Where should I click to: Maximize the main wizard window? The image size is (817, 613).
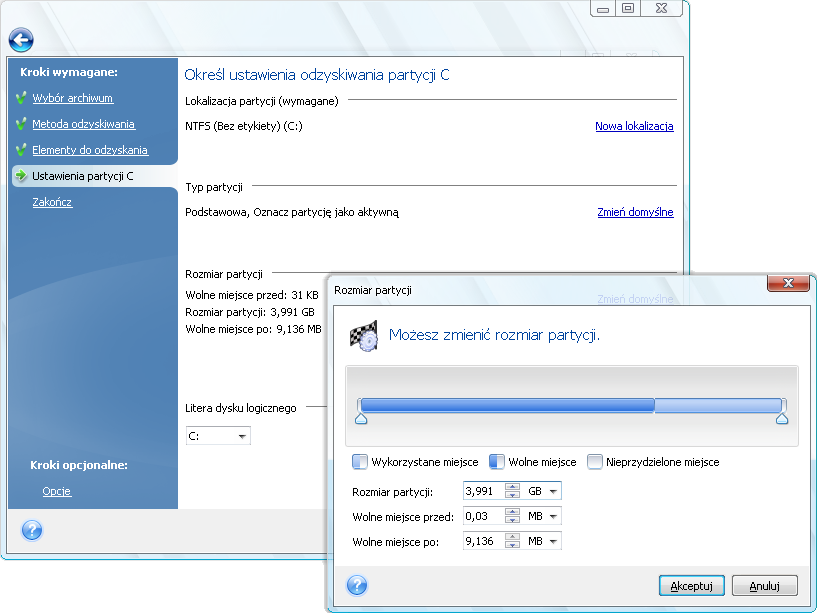point(628,8)
